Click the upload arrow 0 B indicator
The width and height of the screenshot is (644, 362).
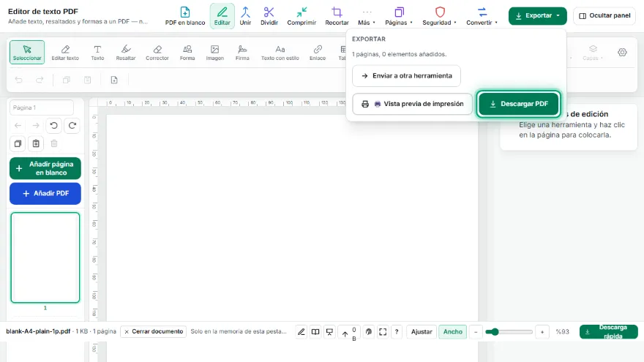pyautogui.click(x=348, y=333)
